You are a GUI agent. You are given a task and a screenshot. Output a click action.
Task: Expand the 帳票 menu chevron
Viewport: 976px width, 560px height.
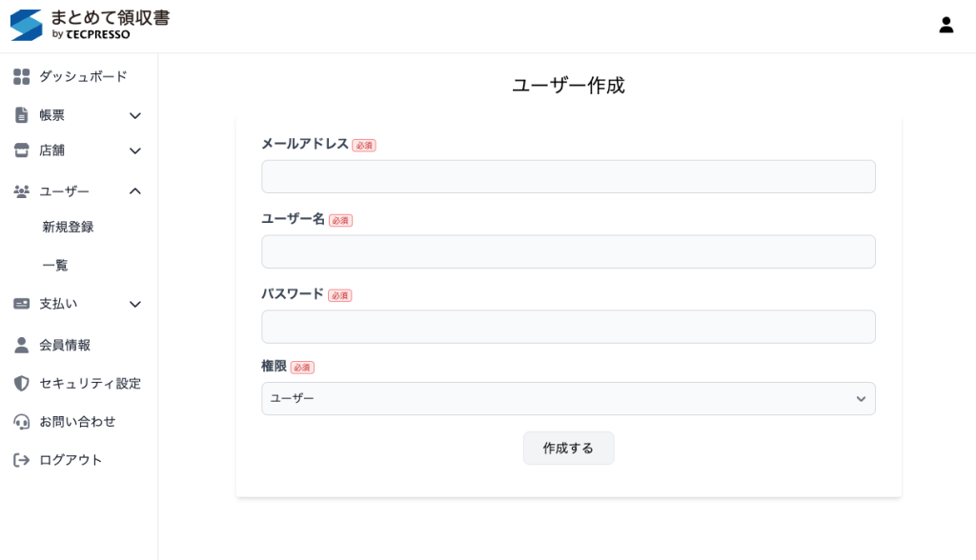click(135, 115)
